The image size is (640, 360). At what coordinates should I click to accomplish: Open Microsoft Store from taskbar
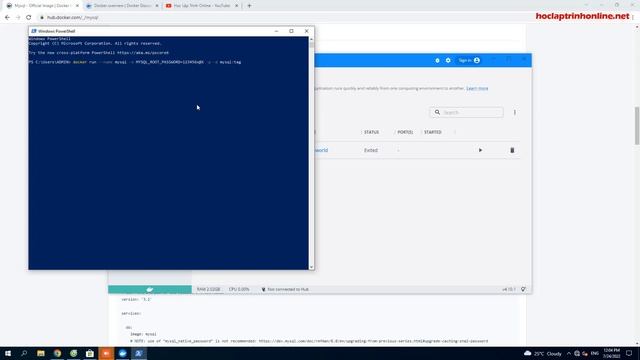coord(90,353)
